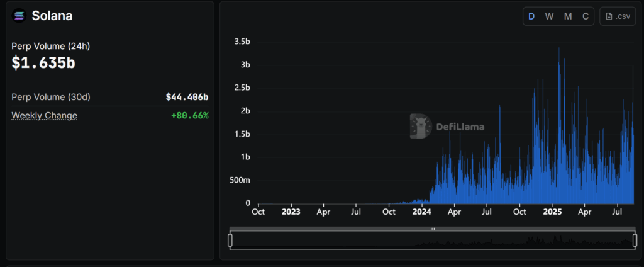Viewport: 644px width, 267px height.
Task: Click the $44.406b 30d volume value
Action: coord(187,97)
